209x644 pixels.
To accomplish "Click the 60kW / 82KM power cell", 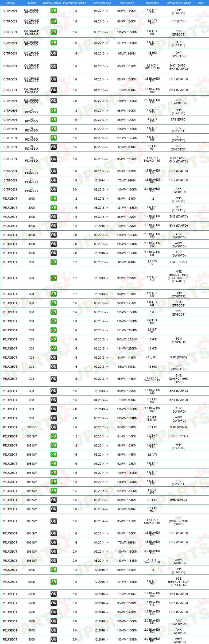I will click(x=127, y=262).
